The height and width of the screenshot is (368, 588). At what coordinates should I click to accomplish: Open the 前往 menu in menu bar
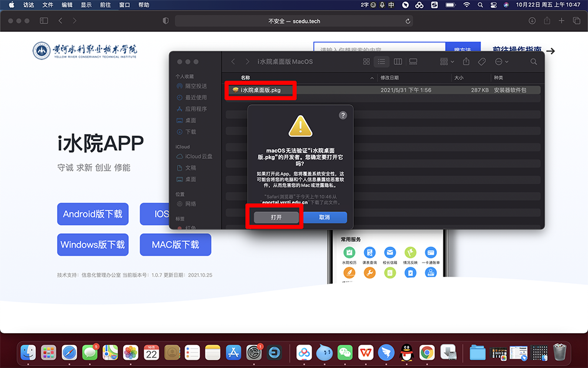105,5
